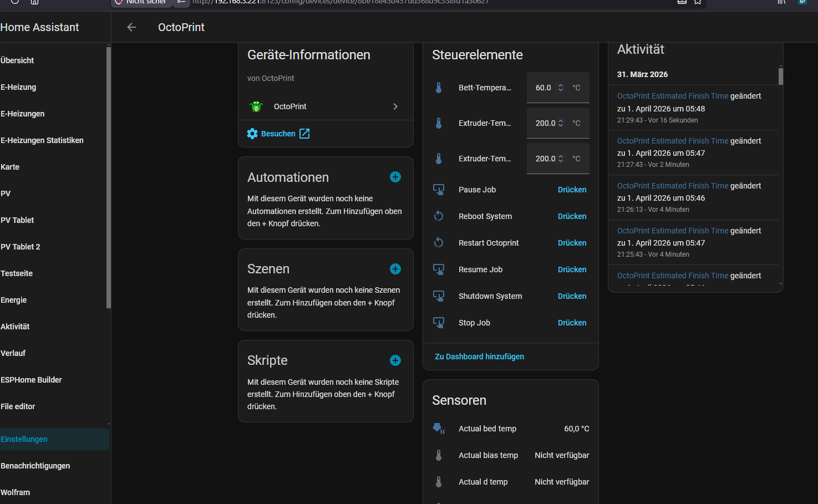Click the plus button to add an Automation

pos(395,177)
